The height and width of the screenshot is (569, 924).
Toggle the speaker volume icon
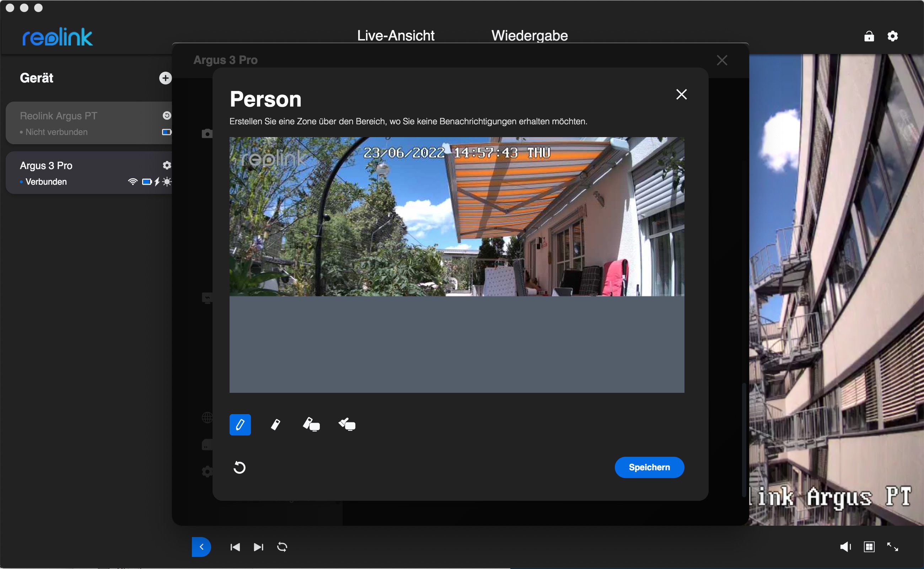click(x=845, y=546)
